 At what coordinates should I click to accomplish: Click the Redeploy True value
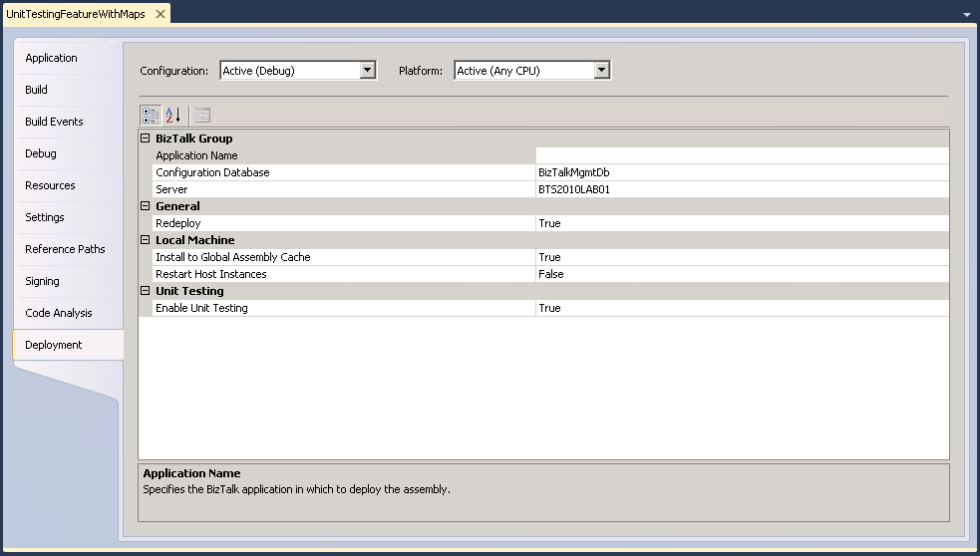point(742,223)
